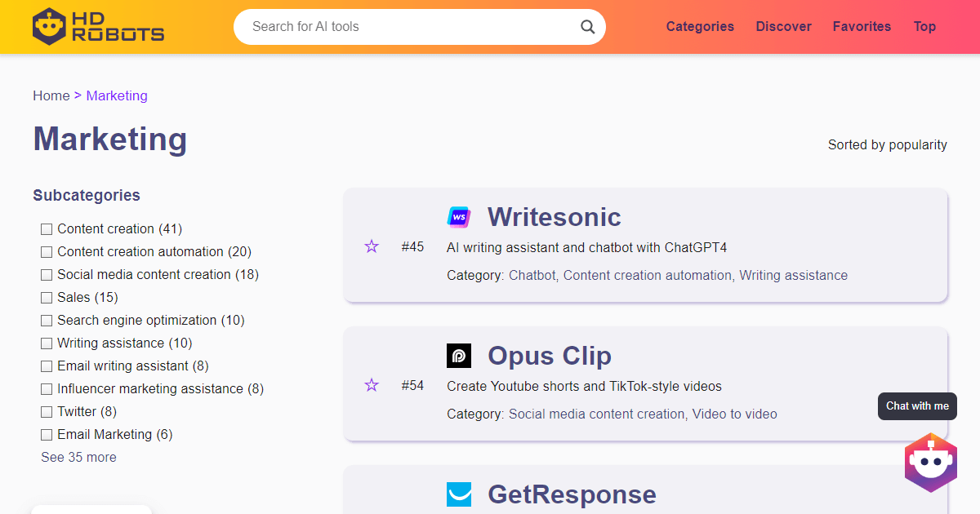Open the chat robot icon
The width and height of the screenshot is (980, 514).
pos(930,463)
